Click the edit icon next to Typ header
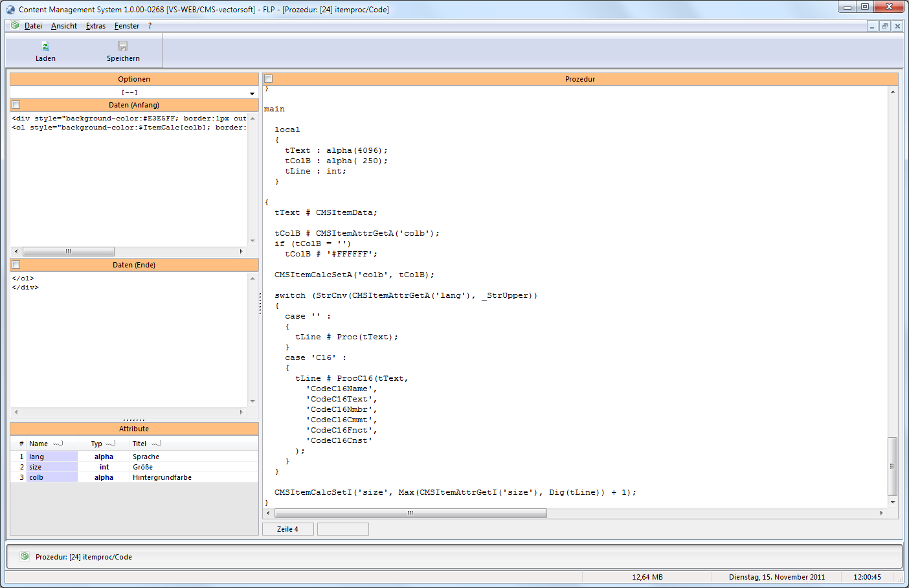This screenshot has width=909, height=588. [x=110, y=444]
